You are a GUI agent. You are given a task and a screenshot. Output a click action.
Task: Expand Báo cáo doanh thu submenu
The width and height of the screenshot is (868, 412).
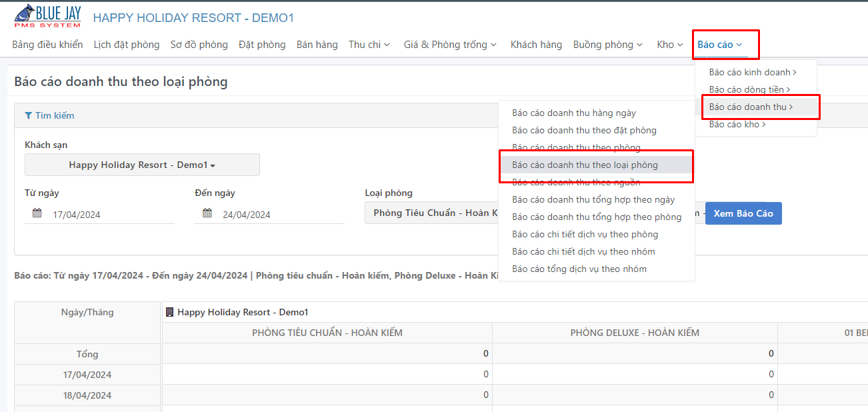(751, 107)
